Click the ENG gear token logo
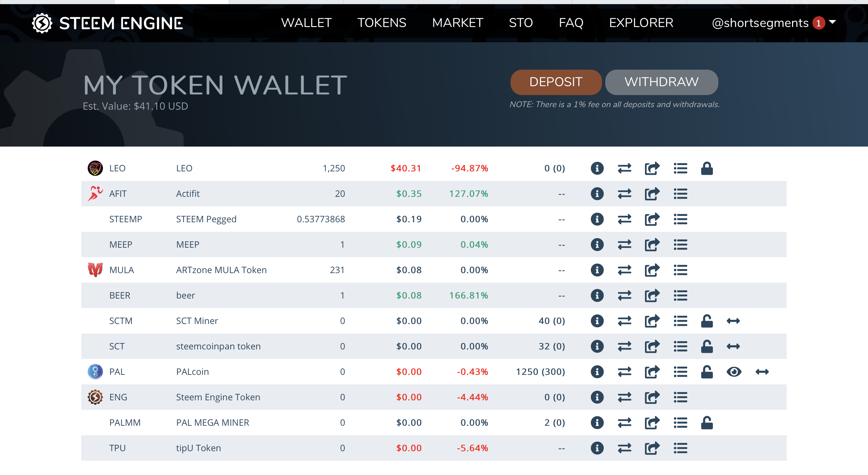Viewport: 868px width, 475px height. pyautogui.click(x=95, y=397)
